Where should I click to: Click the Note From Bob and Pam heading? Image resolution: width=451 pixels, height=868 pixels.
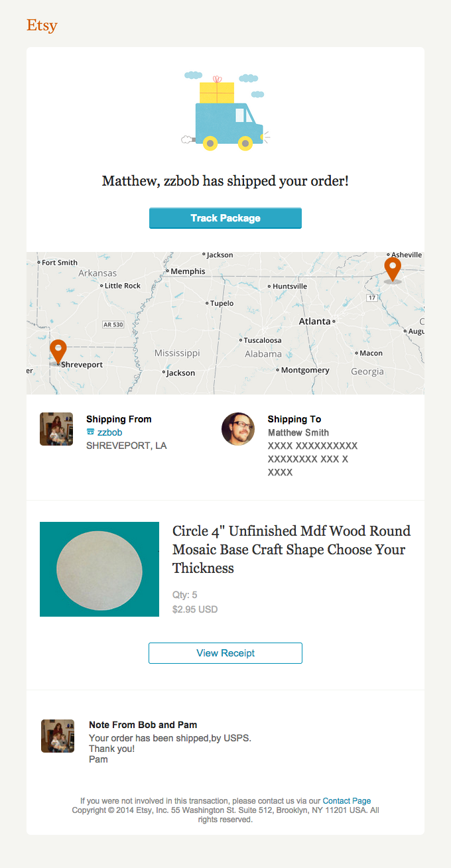tap(143, 725)
